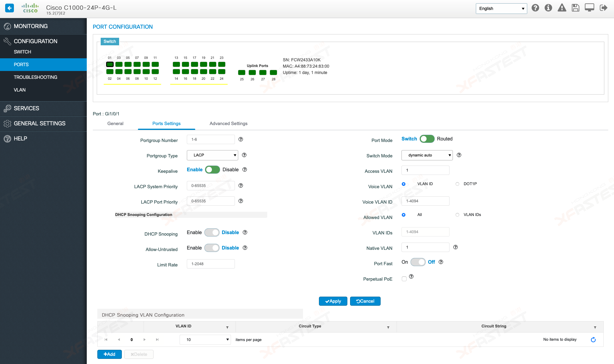Viewport: 614px width, 364px height.
Task: Select switch port 24 icon
Action: pyautogui.click(x=222, y=72)
